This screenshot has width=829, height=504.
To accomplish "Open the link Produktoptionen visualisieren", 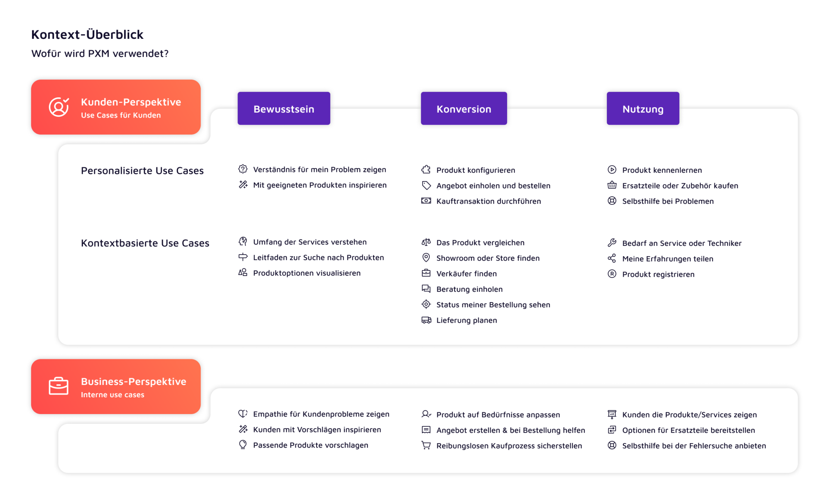I will click(x=307, y=273).
